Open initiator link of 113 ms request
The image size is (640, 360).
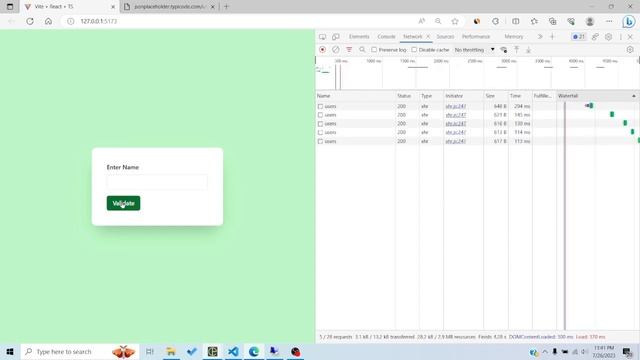456,141
